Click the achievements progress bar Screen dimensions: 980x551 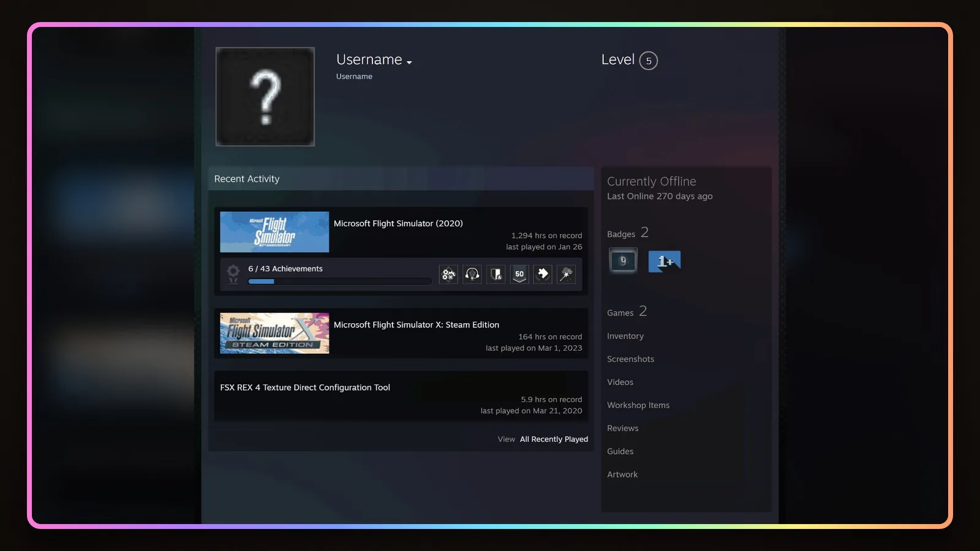pos(340,282)
